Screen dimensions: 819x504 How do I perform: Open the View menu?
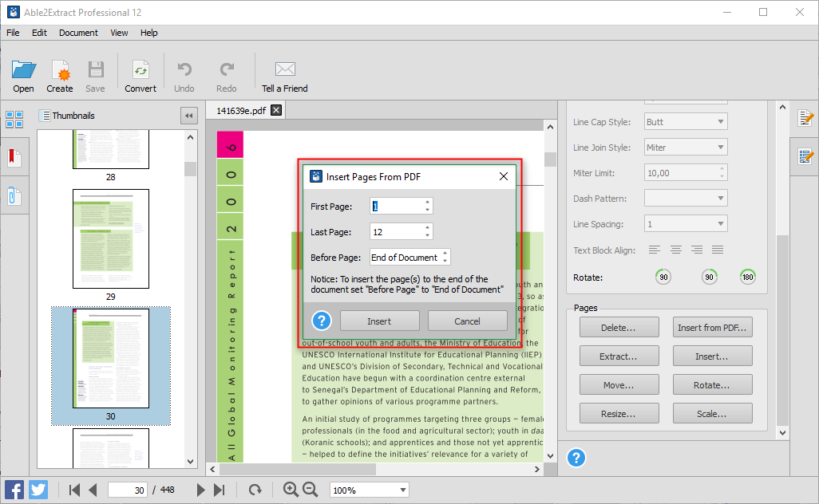[119, 33]
